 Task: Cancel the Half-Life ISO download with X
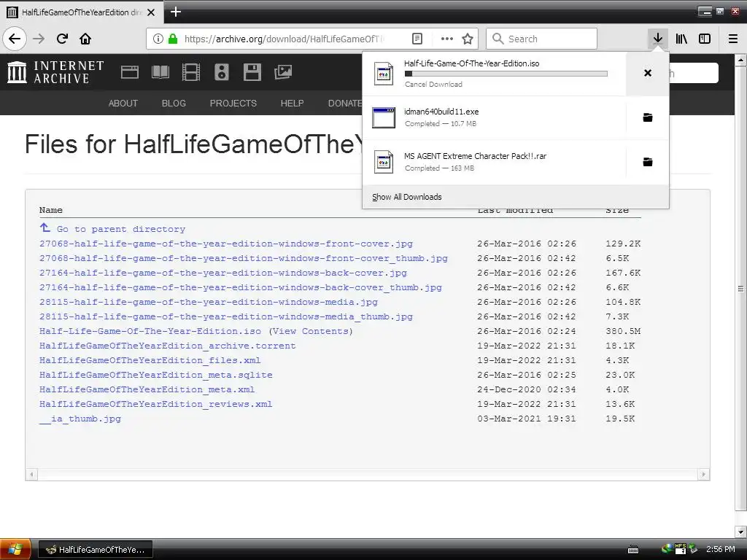[648, 73]
